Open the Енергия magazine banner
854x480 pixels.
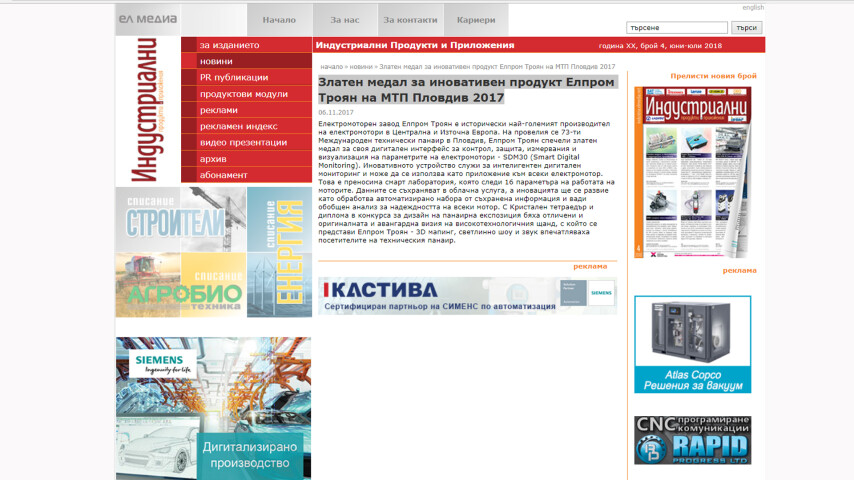coord(279,252)
